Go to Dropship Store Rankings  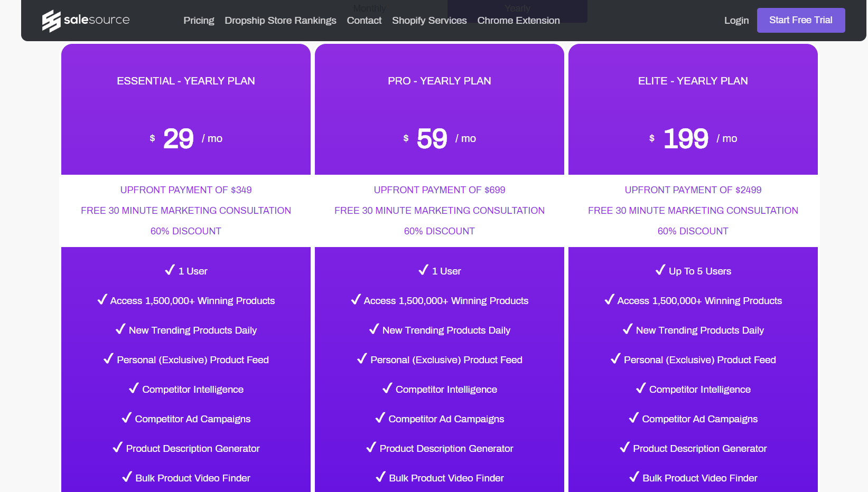click(280, 21)
